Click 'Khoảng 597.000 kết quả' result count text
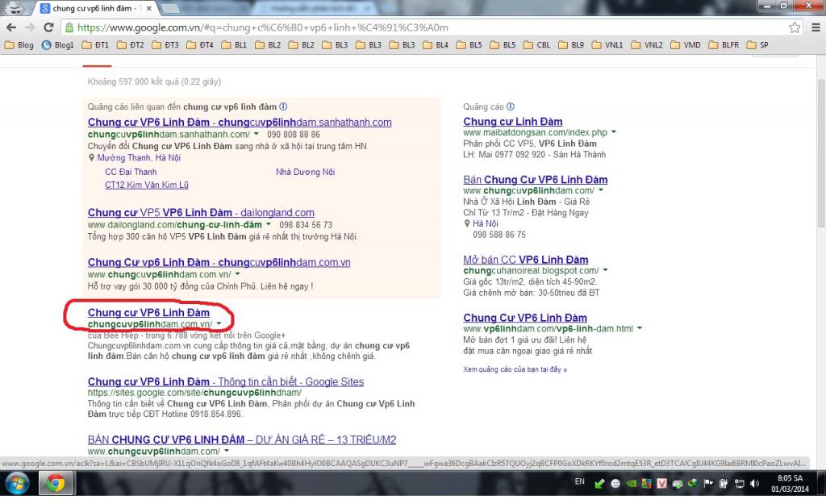The image size is (826, 504). pos(154,81)
